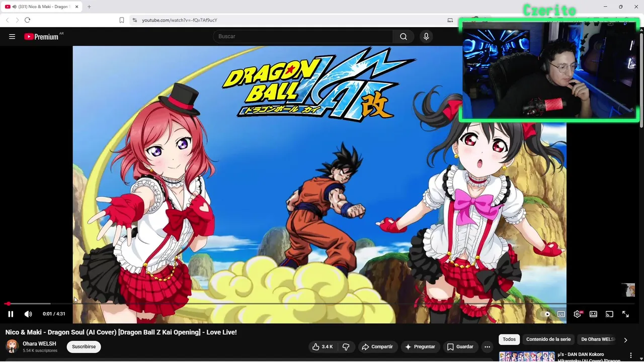This screenshot has width=644, height=362.
Task: Dislike the video
Action: tap(346, 347)
